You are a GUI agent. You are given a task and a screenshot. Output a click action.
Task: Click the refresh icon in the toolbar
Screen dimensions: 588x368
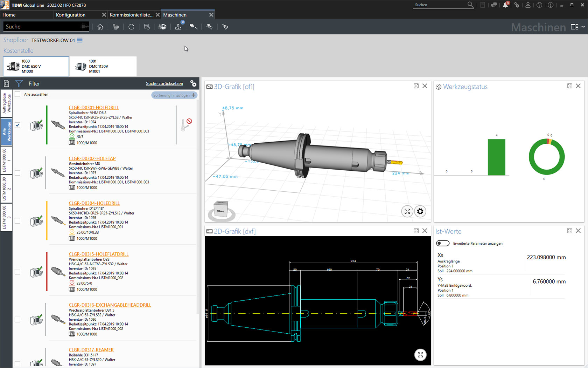tap(131, 27)
